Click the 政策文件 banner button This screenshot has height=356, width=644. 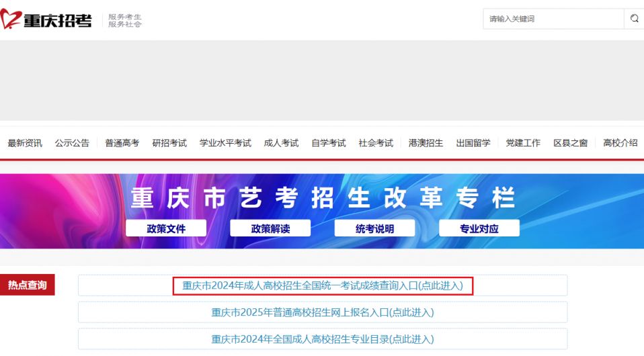click(x=166, y=228)
